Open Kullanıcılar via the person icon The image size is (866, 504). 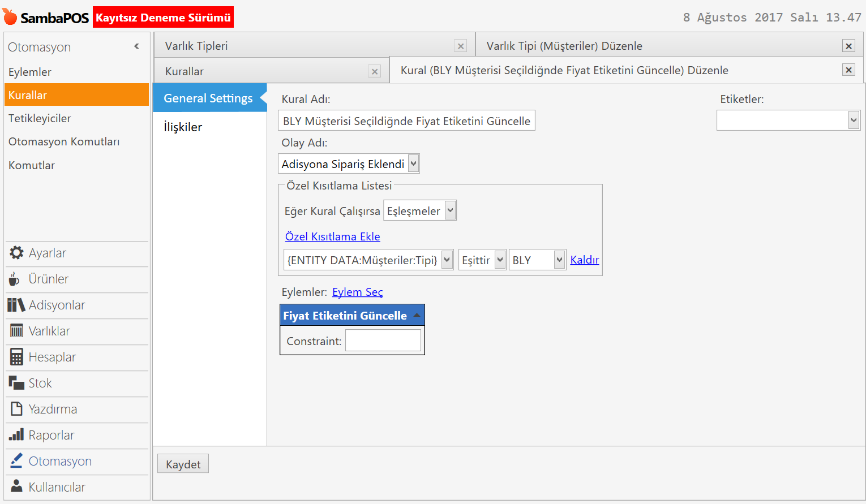(x=16, y=487)
